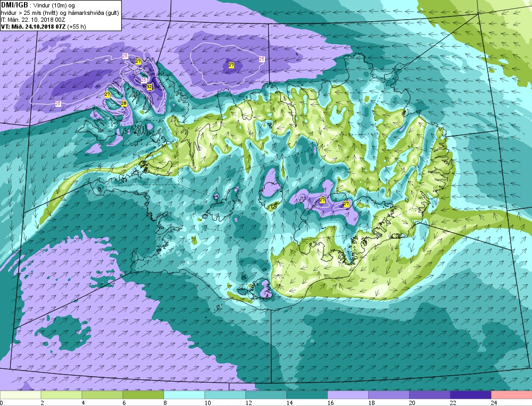
Task: Click the '(+55 h)' forecast offset
Action: (x=77, y=27)
